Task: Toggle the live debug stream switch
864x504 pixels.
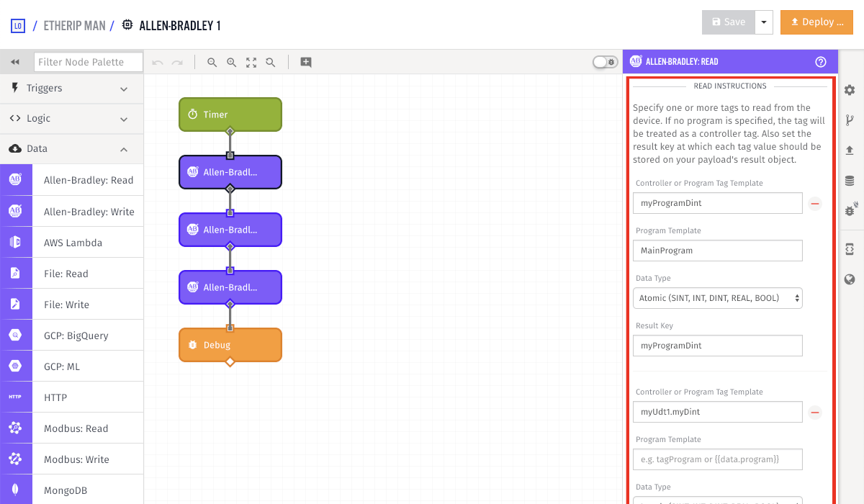Action: click(x=606, y=62)
